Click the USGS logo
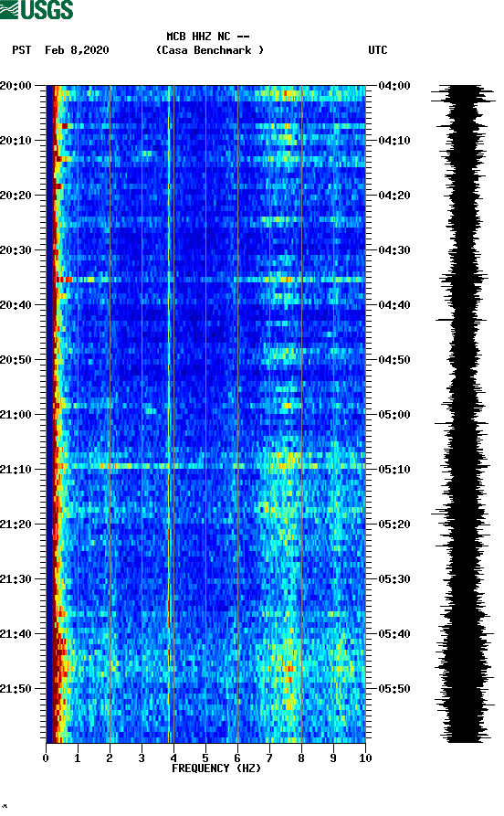 click(x=37, y=9)
